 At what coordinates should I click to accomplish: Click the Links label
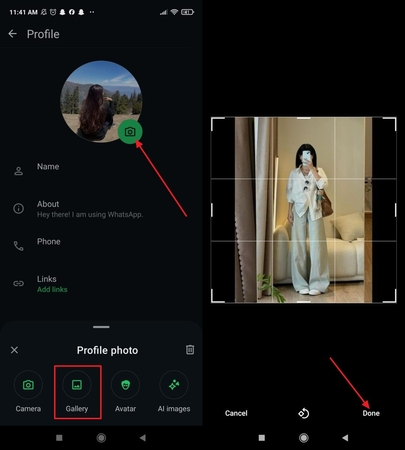coord(47,279)
